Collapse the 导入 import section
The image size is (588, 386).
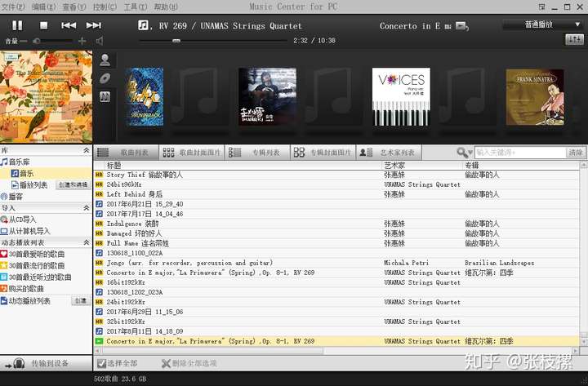[87, 207]
